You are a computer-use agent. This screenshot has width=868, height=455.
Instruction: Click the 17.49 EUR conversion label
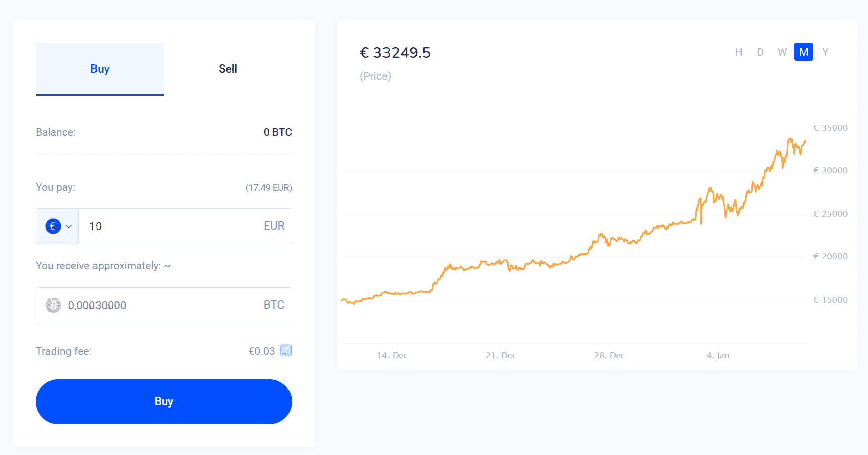268,187
